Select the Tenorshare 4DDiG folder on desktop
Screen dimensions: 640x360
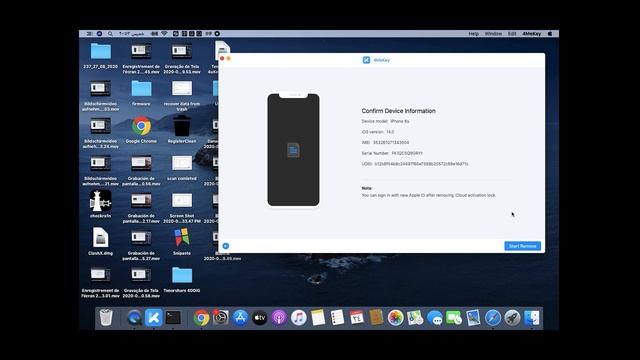pos(182,279)
